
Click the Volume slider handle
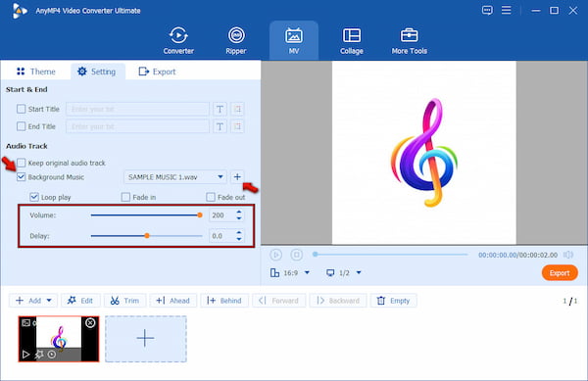coord(200,215)
